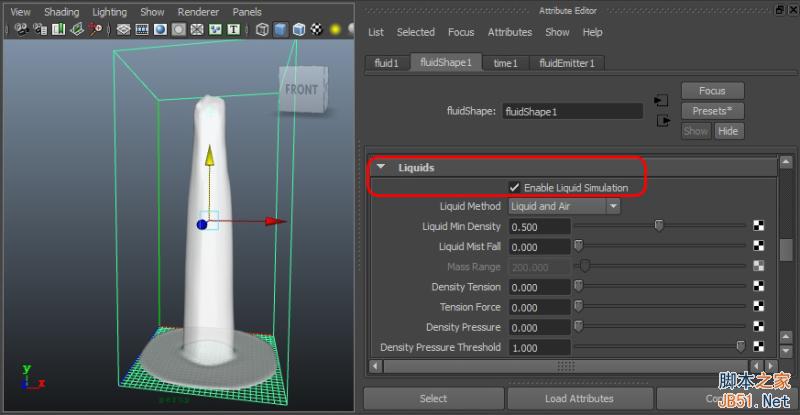Image resolution: width=800 pixels, height=415 pixels.
Task: Click the red X-axis arrow of manipulator
Action: click(x=276, y=221)
